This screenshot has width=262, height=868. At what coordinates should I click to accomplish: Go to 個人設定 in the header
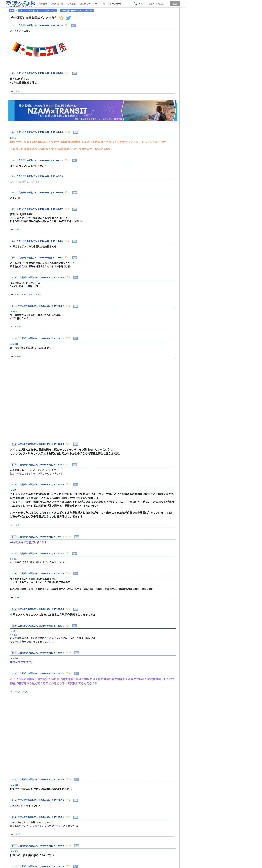tap(71, 4)
